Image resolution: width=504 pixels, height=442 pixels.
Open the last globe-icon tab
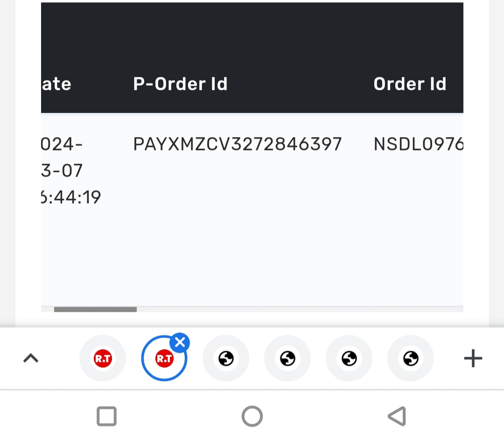[411, 359]
